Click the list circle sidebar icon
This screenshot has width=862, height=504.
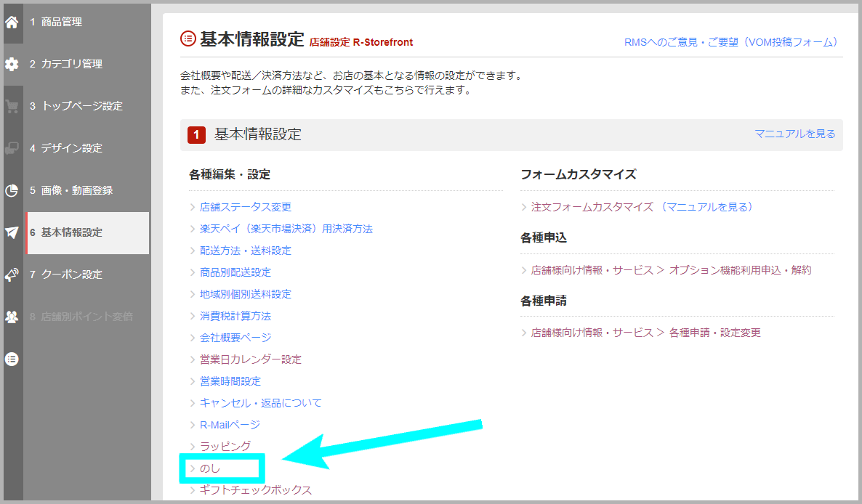click(x=12, y=359)
